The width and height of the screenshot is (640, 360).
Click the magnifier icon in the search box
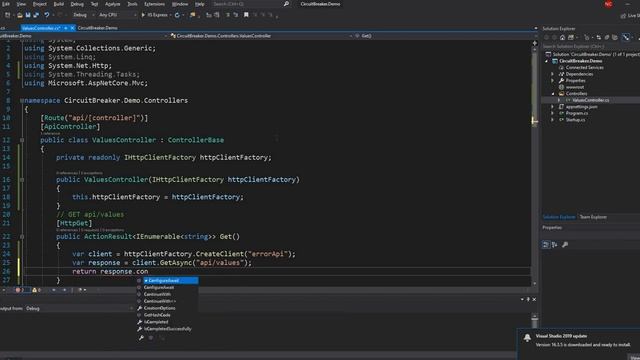(x=286, y=4)
